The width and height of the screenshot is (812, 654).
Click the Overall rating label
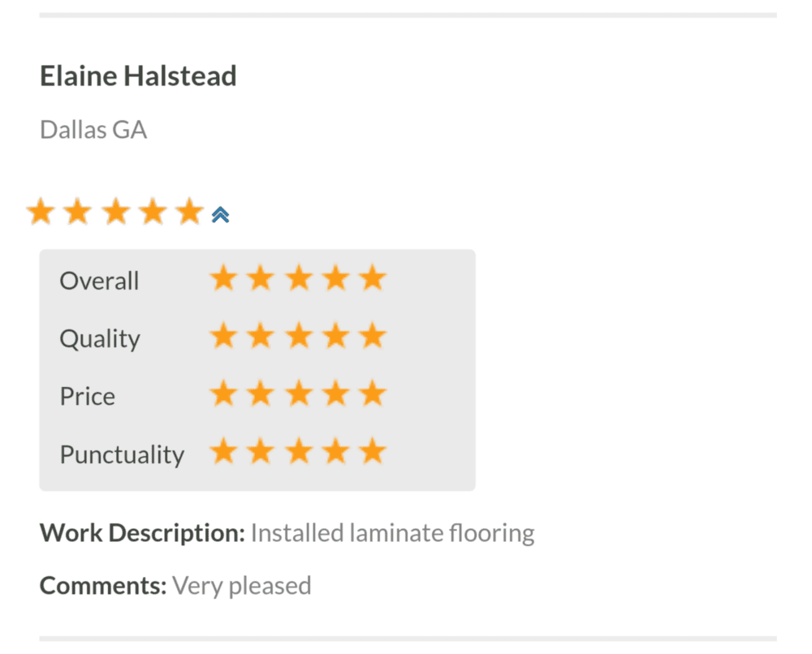pyautogui.click(x=99, y=281)
